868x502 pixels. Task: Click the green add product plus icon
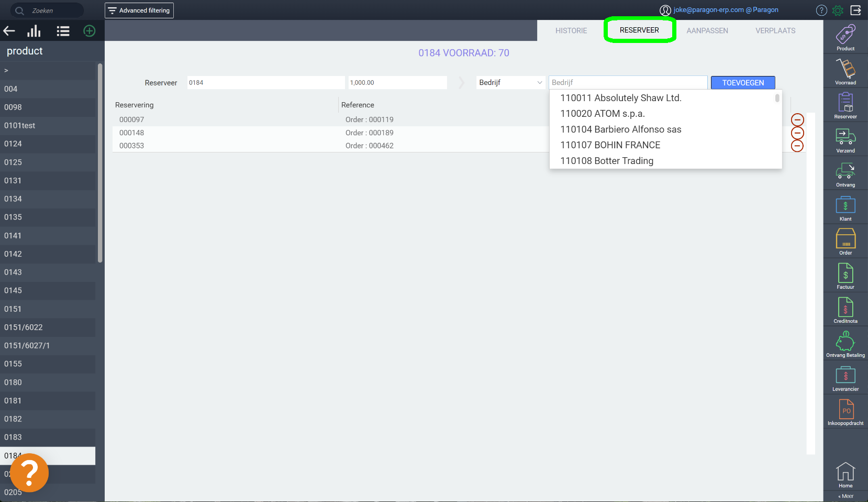point(90,31)
